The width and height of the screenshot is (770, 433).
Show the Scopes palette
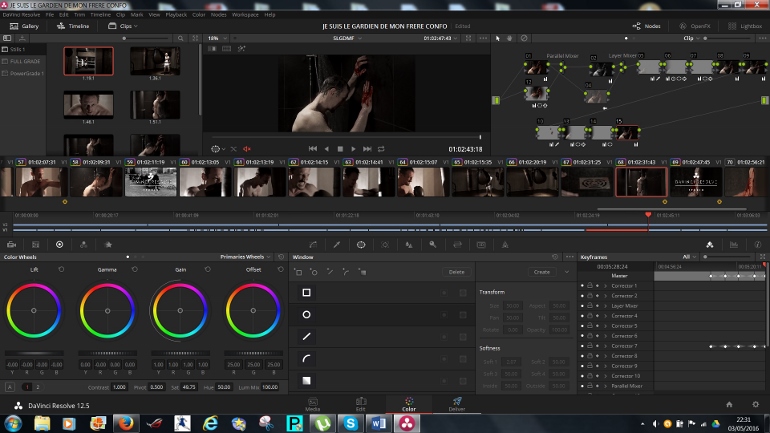734,244
